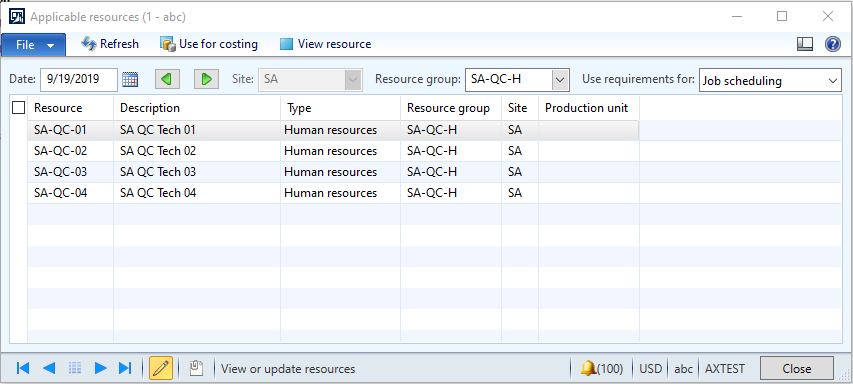Expand Use requirements for dropdown
853x384 pixels.
click(x=833, y=80)
